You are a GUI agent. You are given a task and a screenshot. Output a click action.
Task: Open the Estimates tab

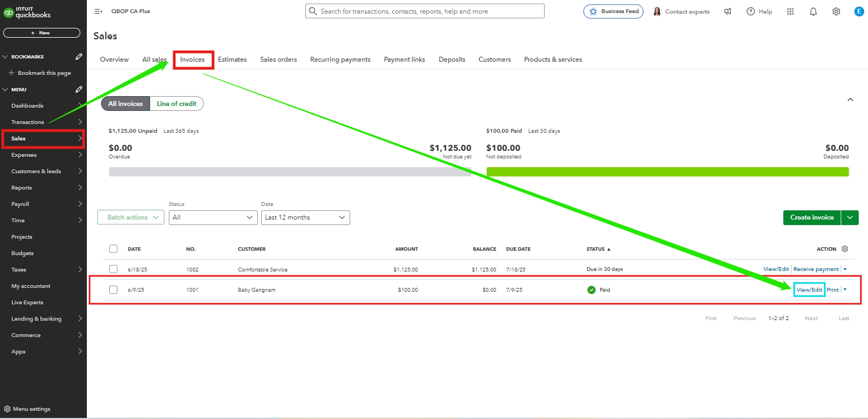pyautogui.click(x=232, y=60)
